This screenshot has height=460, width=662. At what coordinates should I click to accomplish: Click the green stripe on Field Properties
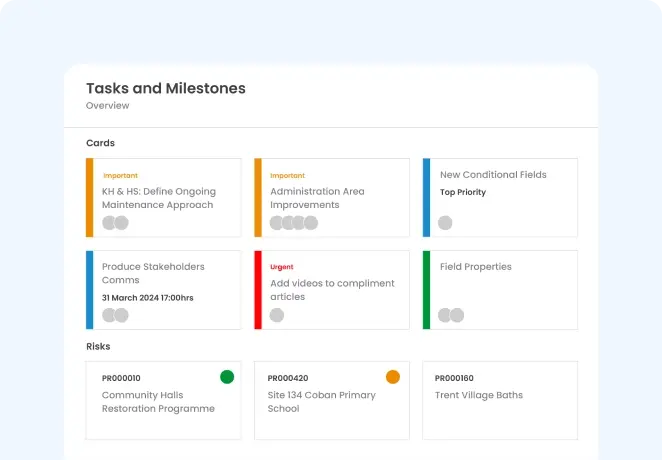pyautogui.click(x=426, y=290)
